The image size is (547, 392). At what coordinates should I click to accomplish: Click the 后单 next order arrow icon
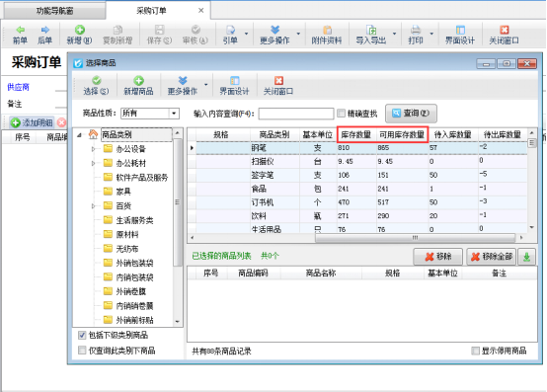click(x=45, y=30)
